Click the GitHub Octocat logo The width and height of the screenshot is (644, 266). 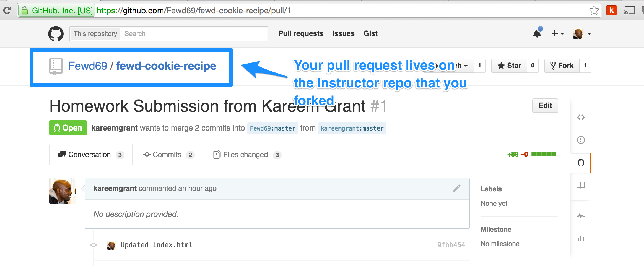point(56,34)
